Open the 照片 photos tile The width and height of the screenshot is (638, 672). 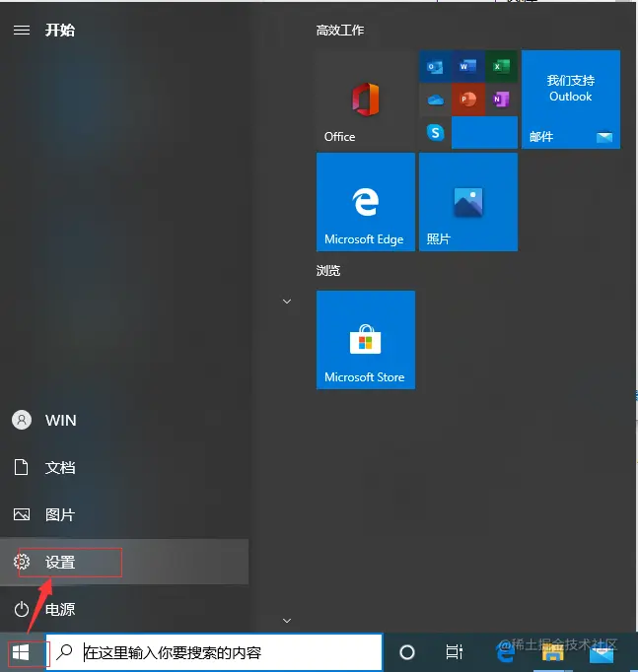(x=468, y=202)
